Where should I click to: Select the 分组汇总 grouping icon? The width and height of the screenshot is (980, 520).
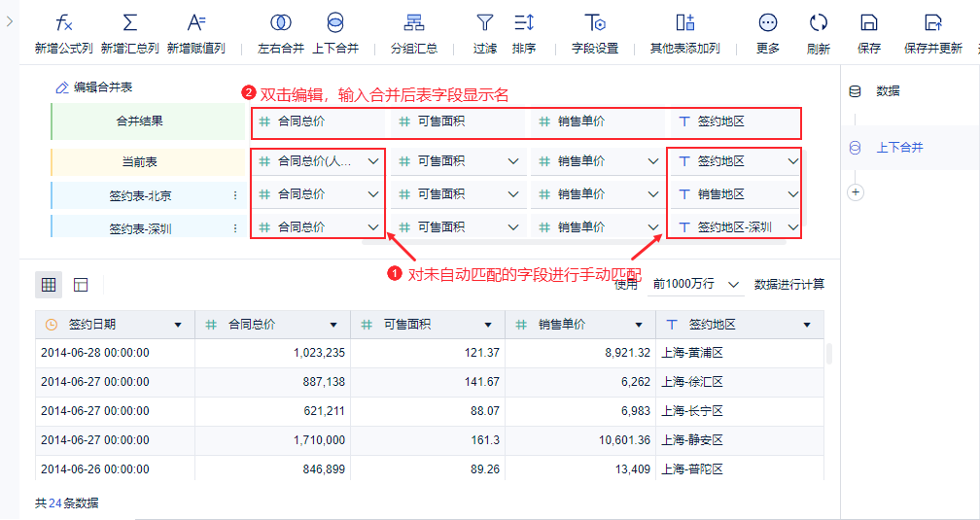point(414,23)
